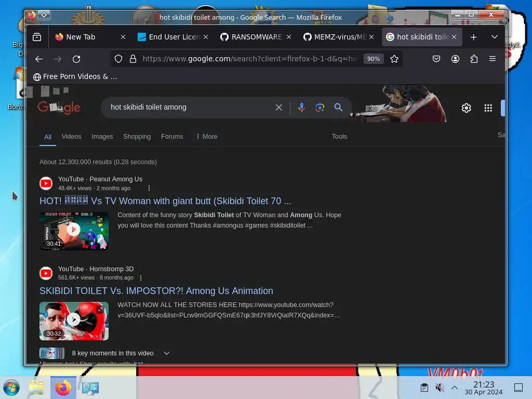Image resolution: width=532 pixels, height=399 pixels.
Task: Select the Videos search tab
Action: (x=71, y=137)
